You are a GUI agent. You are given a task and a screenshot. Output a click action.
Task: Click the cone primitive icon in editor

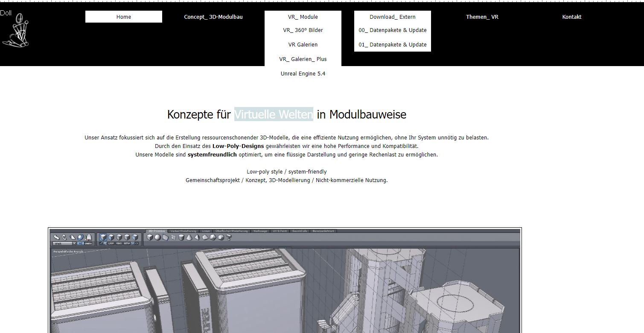point(189,237)
